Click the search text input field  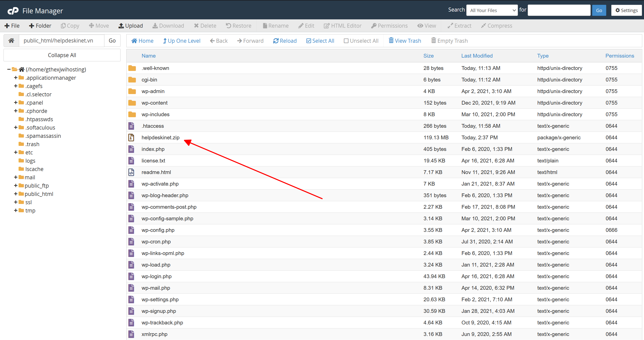[x=559, y=10]
